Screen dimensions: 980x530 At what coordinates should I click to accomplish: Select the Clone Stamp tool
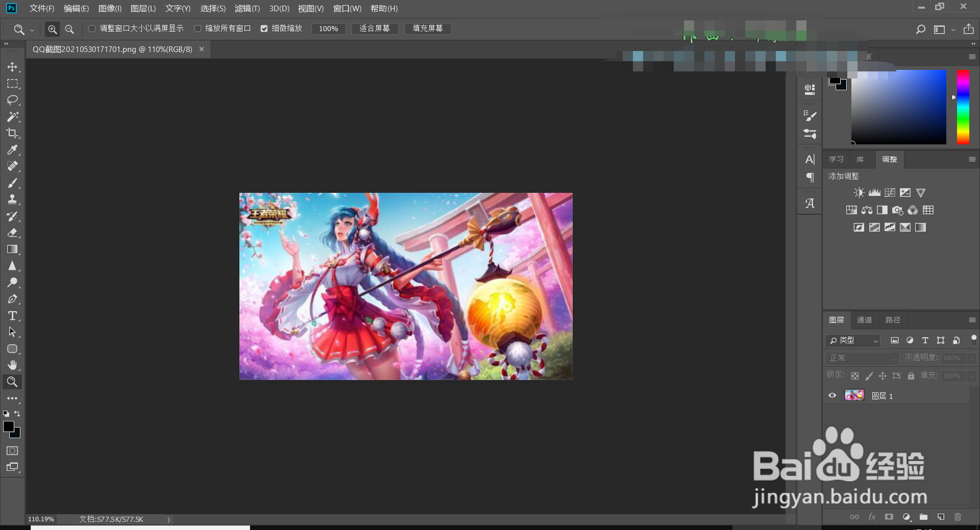12,199
